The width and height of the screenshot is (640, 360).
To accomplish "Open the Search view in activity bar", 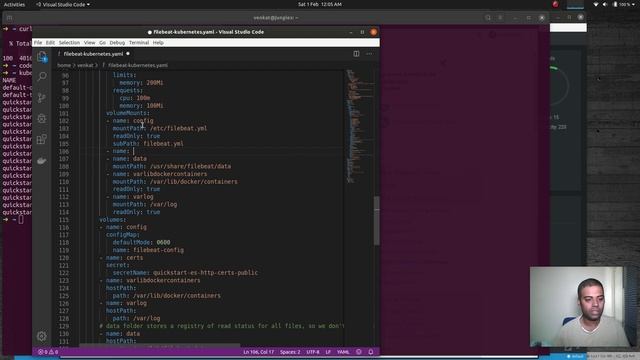I will coord(42,76).
